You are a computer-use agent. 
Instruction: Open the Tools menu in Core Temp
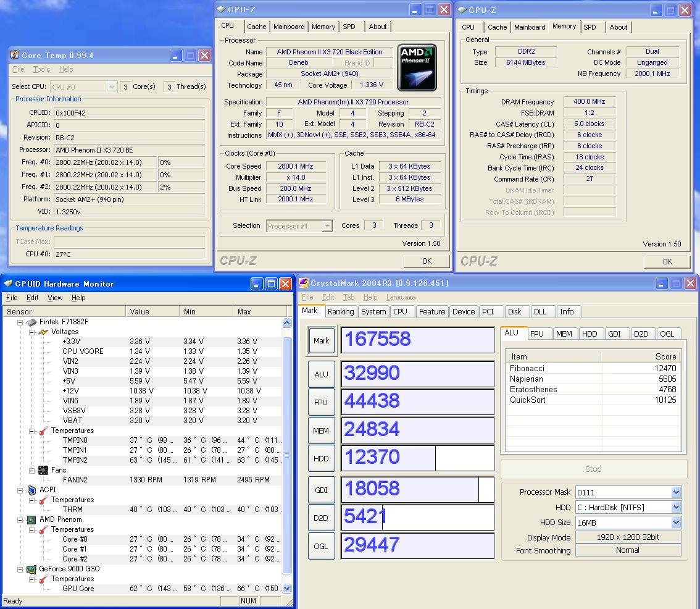(x=42, y=69)
